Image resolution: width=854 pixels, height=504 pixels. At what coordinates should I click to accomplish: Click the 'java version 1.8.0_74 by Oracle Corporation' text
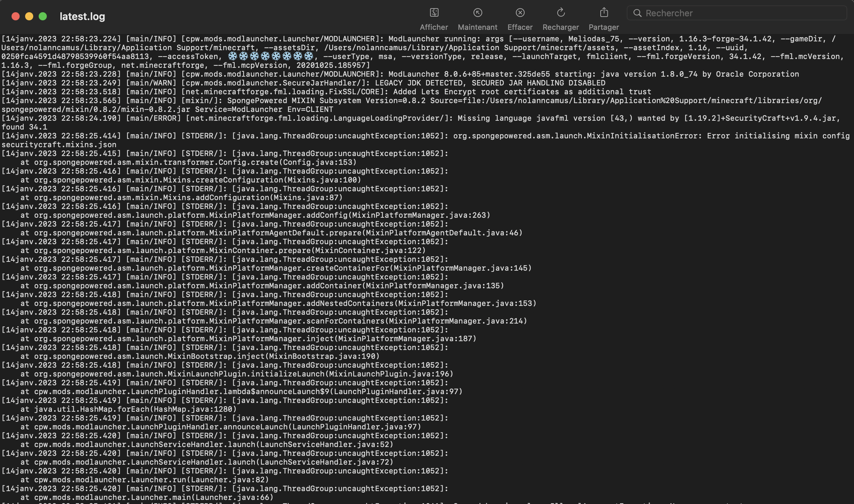pos(700,74)
